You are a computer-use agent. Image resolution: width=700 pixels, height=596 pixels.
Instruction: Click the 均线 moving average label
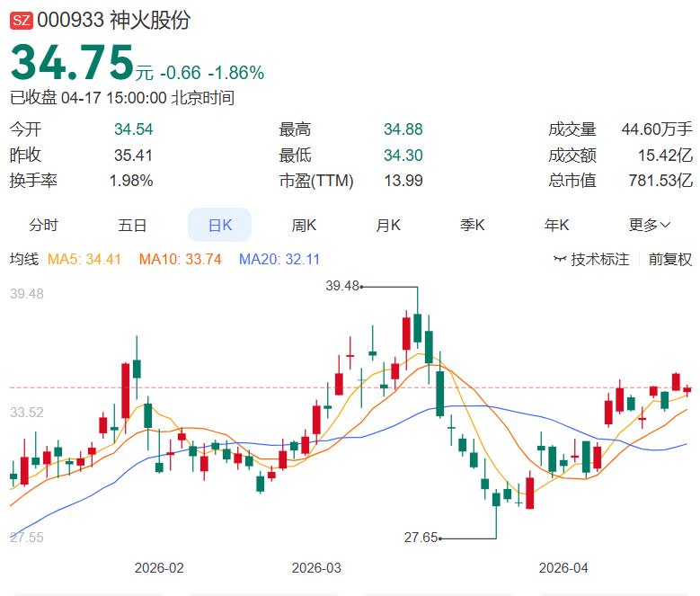[24, 259]
